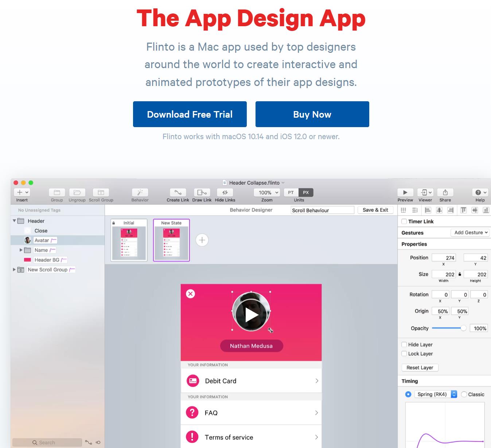Expand the Name folder in layers
Viewport: 491px width, 448px height.
[x=21, y=250]
